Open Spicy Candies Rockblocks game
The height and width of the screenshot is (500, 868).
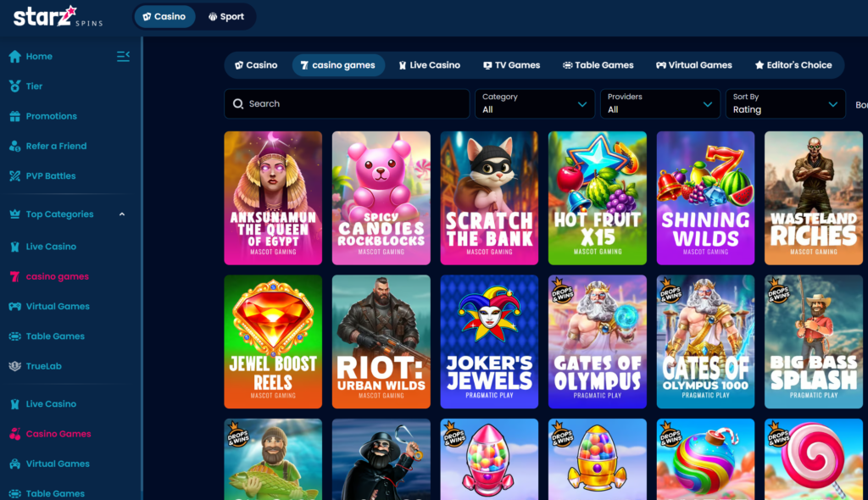click(x=381, y=198)
